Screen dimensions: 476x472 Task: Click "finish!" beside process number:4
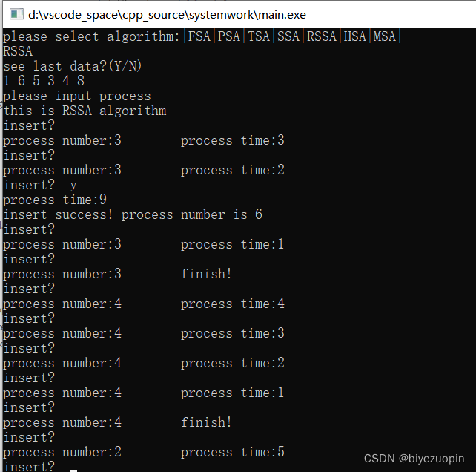(x=206, y=422)
